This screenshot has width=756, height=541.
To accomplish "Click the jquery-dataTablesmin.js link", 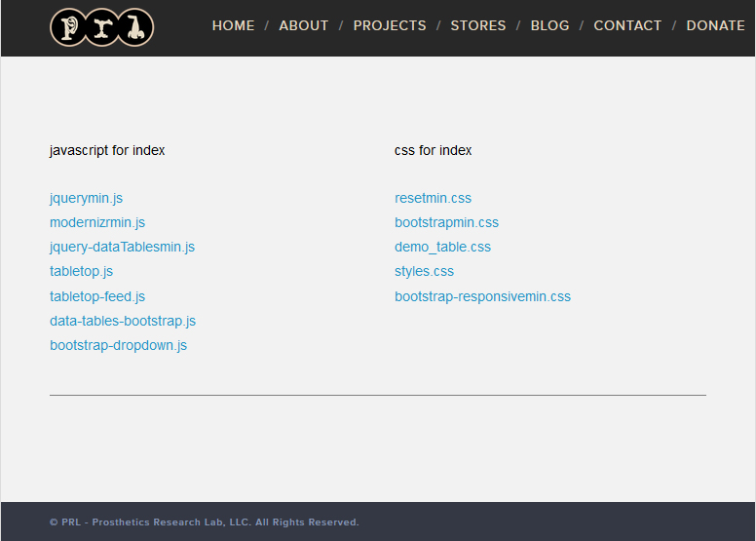I will [122, 247].
